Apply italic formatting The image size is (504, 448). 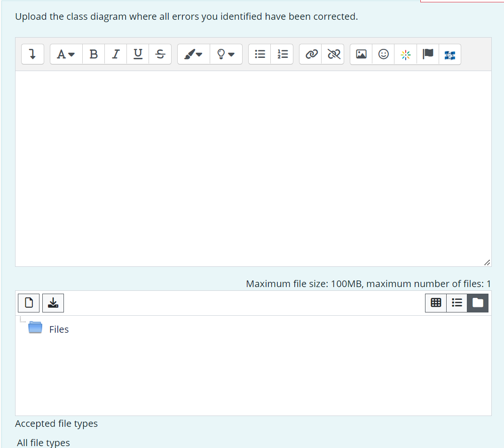point(116,54)
